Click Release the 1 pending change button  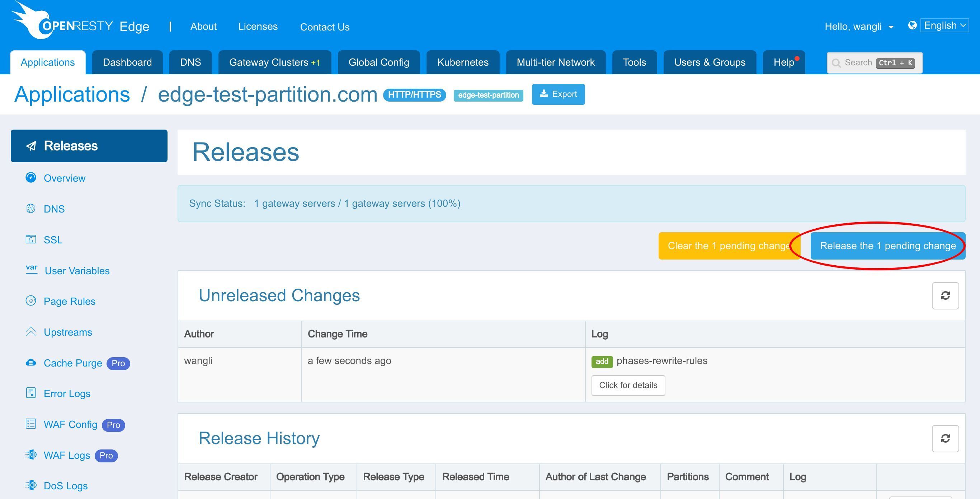pyautogui.click(x=887, y=246)
